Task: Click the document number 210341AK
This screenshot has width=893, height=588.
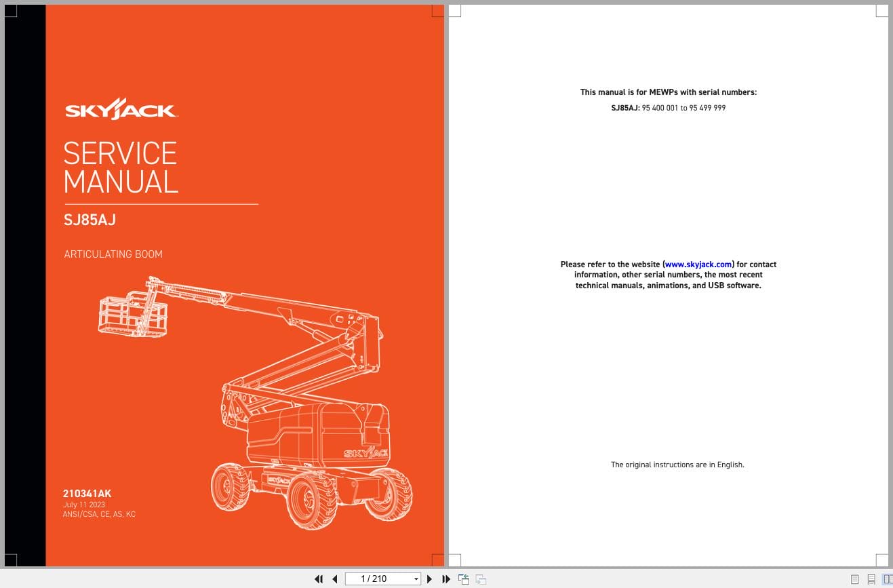Action: (87, 494)
